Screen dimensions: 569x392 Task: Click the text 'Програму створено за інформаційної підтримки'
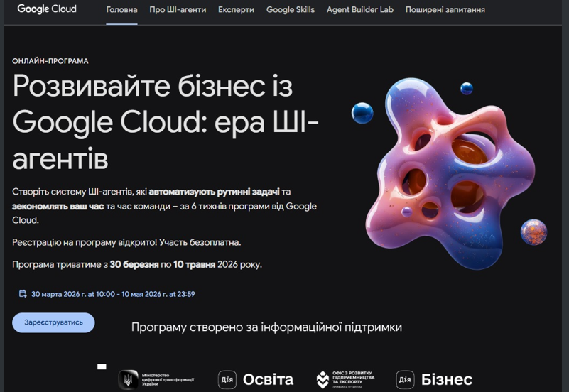[266, 327]
